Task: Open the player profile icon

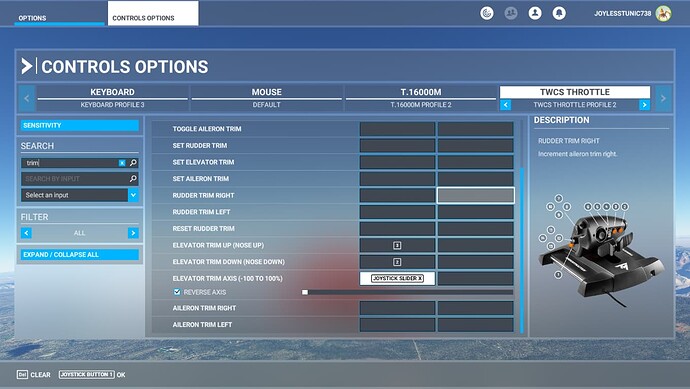Action: click(x=535, y=13)
